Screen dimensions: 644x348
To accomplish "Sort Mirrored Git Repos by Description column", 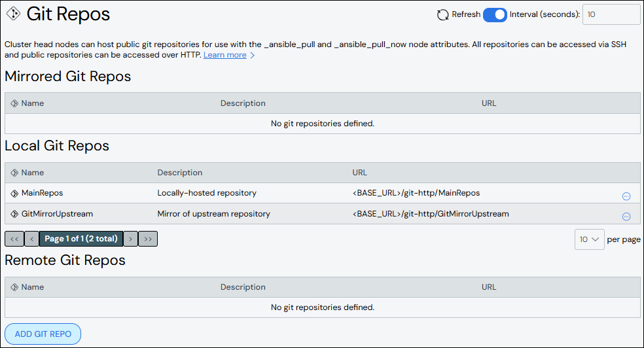I will pyautogui.click(x=243, y=103).
